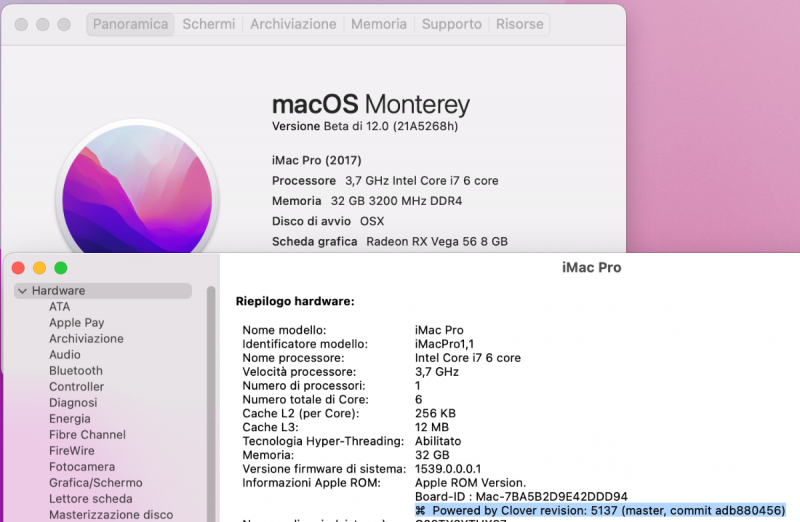Screen dimensions: 800x522
Task: Click the sidebar vertical scrollbar
Action: pos(211,403)
